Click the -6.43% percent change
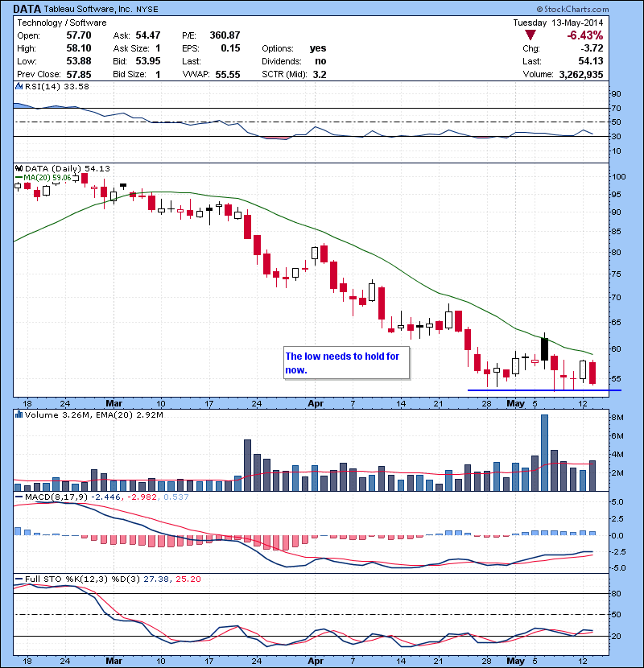The width and height of the screenshot is (644, 668). (x=584, y=35)
